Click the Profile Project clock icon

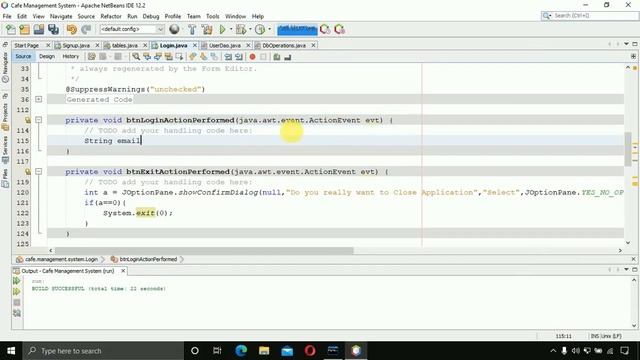point(260,29)
